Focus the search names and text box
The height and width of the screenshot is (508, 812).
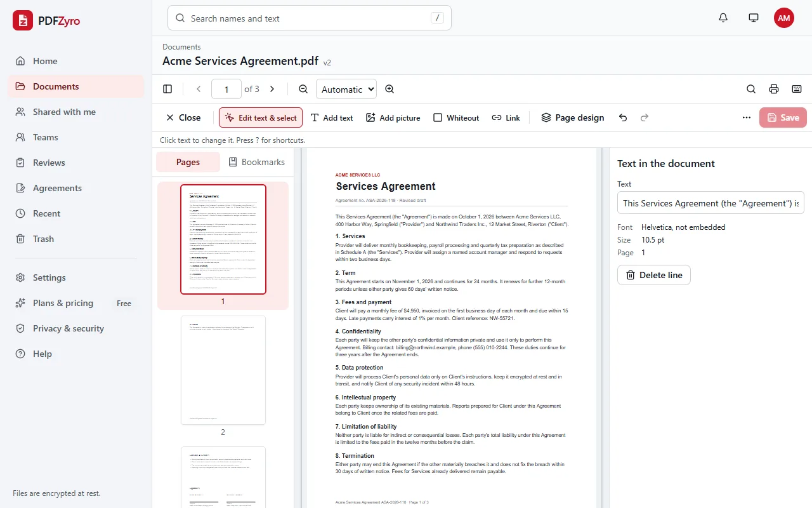click(310, 18)
